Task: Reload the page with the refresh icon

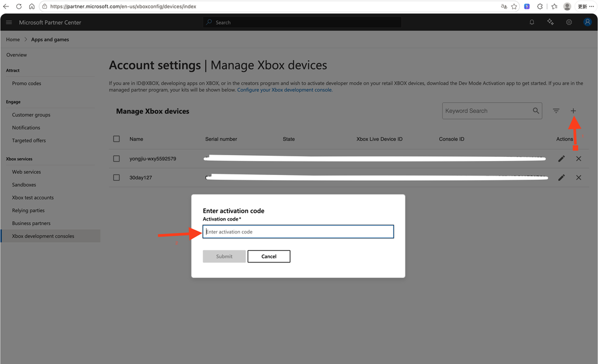Action: tap(19, 6)
